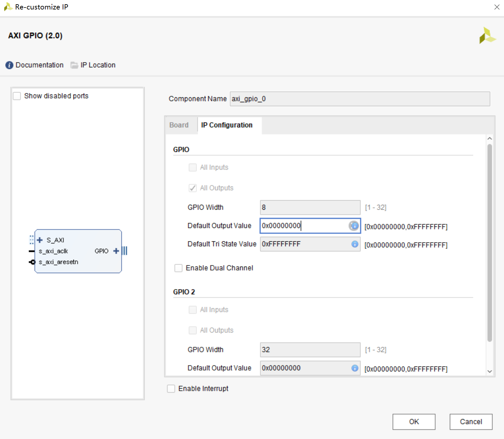This screenshot has height=439, width=504.
Task: Click the Documentation info icon
Action: 9,65
